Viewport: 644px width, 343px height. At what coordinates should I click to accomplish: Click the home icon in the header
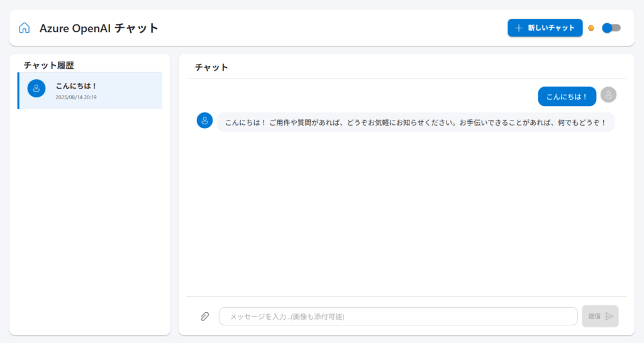pyautogui.click(x=25, y=28)
